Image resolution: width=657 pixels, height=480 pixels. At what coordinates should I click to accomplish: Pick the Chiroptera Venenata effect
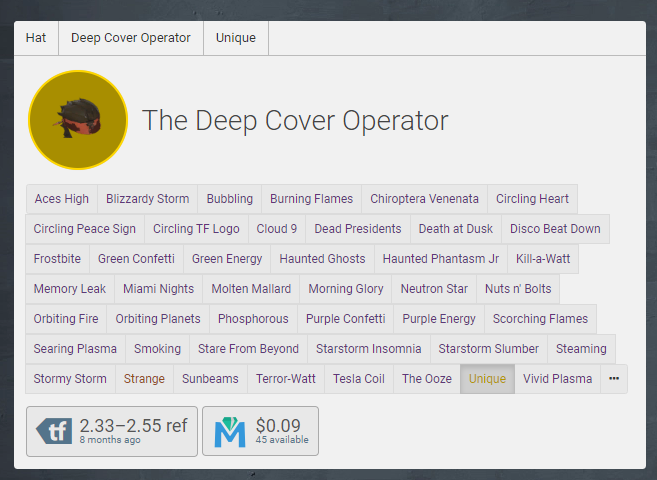pyautogui.click(x=424, y=199)
